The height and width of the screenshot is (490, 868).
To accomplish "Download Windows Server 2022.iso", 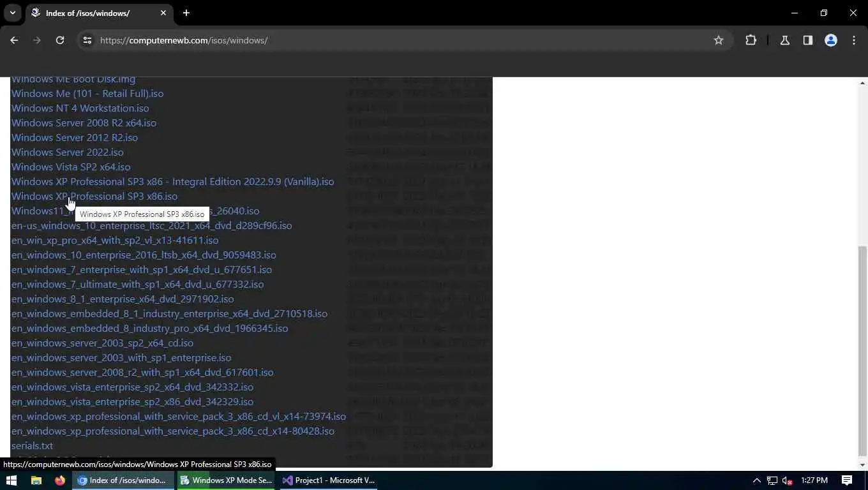I will 68,152.
